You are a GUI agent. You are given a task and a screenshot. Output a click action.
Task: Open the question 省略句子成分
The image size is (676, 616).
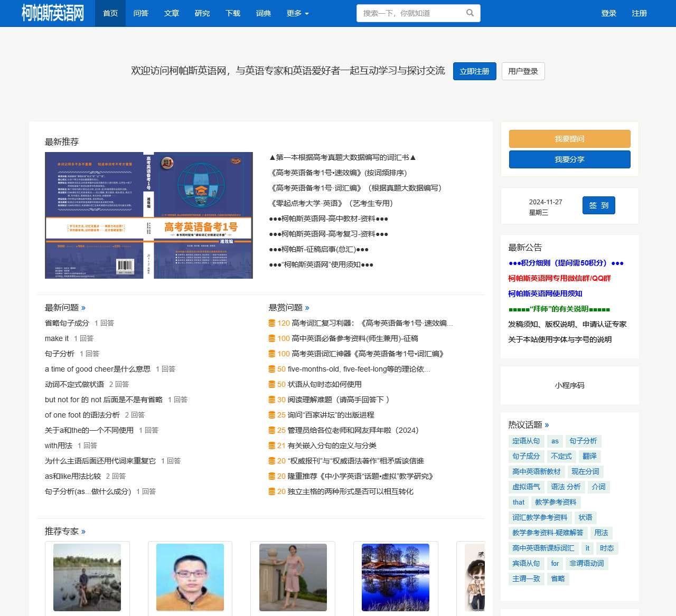66,323
